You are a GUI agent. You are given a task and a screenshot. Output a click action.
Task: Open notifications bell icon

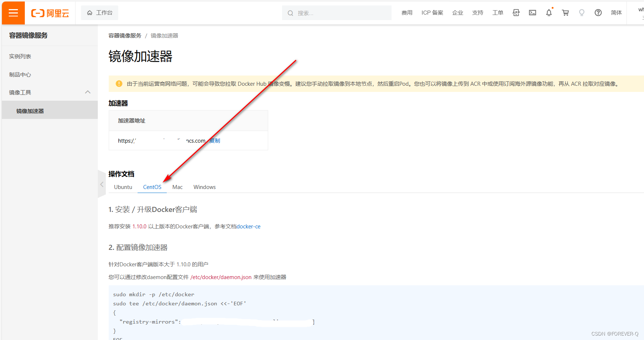pyautogui.click(x=549, y=13)
